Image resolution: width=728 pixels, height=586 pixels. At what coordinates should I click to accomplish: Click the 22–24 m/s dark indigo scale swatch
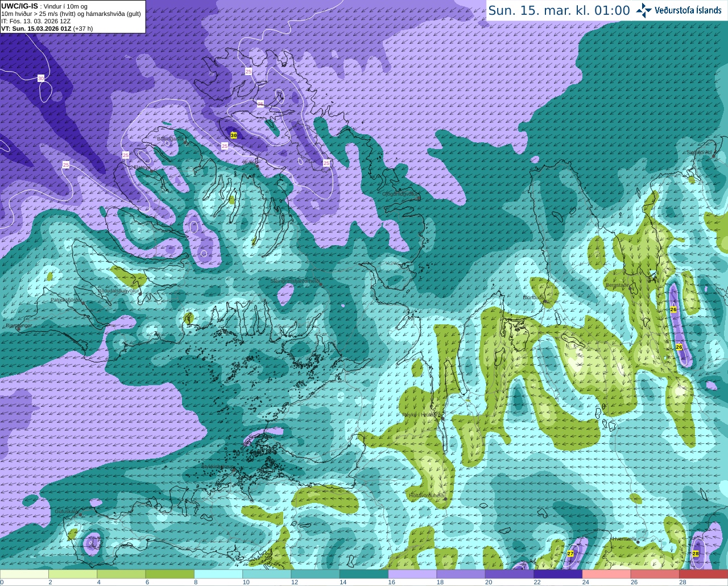(x=558, y=574)
